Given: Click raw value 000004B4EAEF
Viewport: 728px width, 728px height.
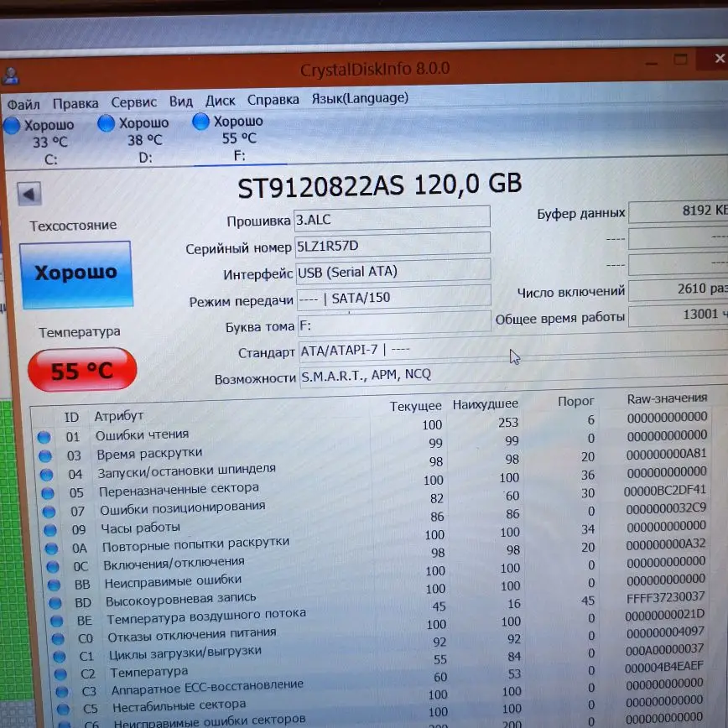Looking at the screenshot, I should [664, 667].
